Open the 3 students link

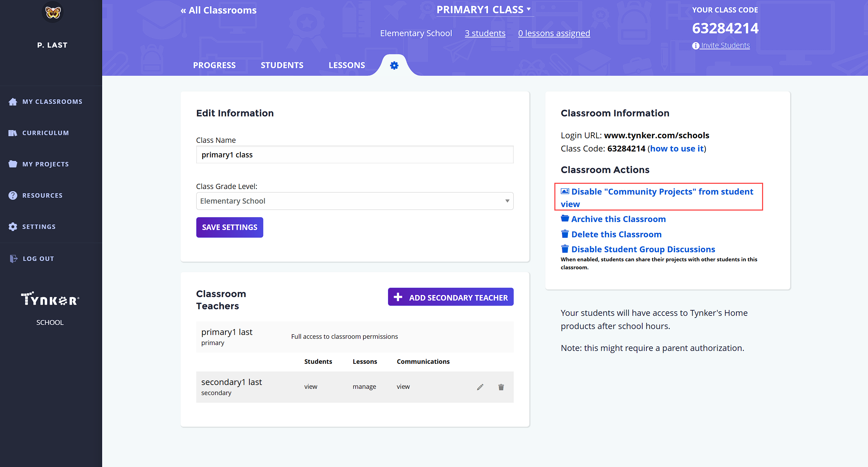pos(485,33)
